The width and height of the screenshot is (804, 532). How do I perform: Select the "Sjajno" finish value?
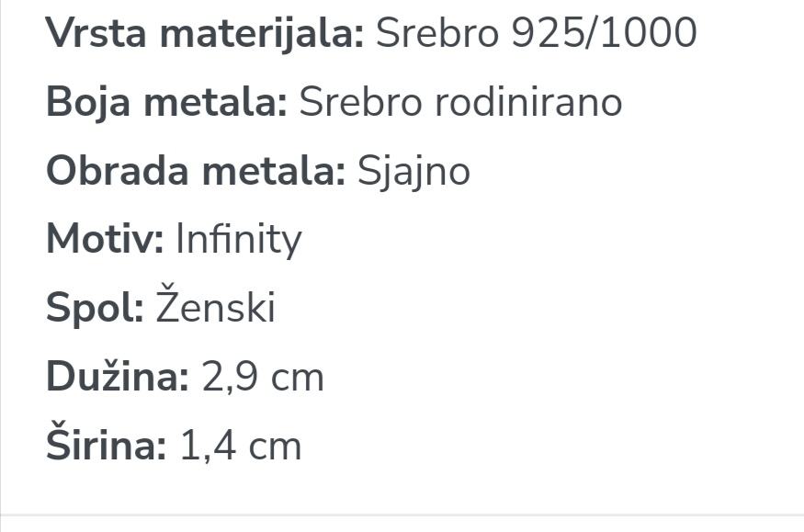point(413,171)
